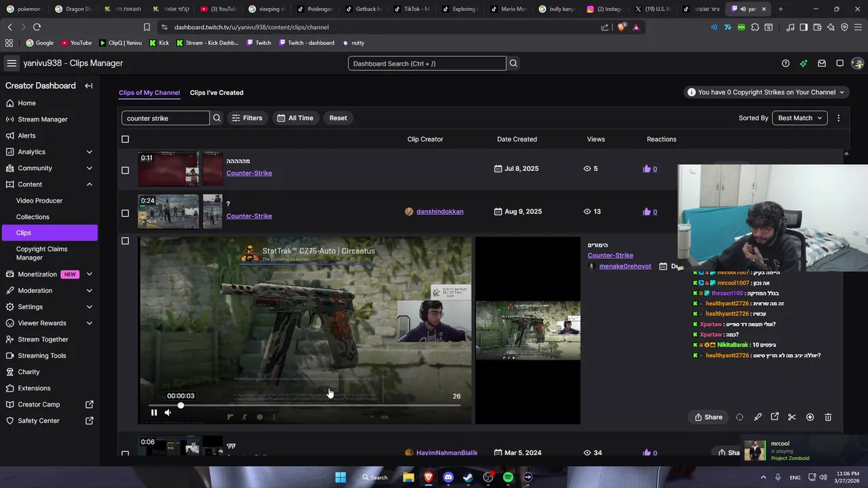Open the Sorted By 'Best Match' dropdown

click(x=800, y=118)
